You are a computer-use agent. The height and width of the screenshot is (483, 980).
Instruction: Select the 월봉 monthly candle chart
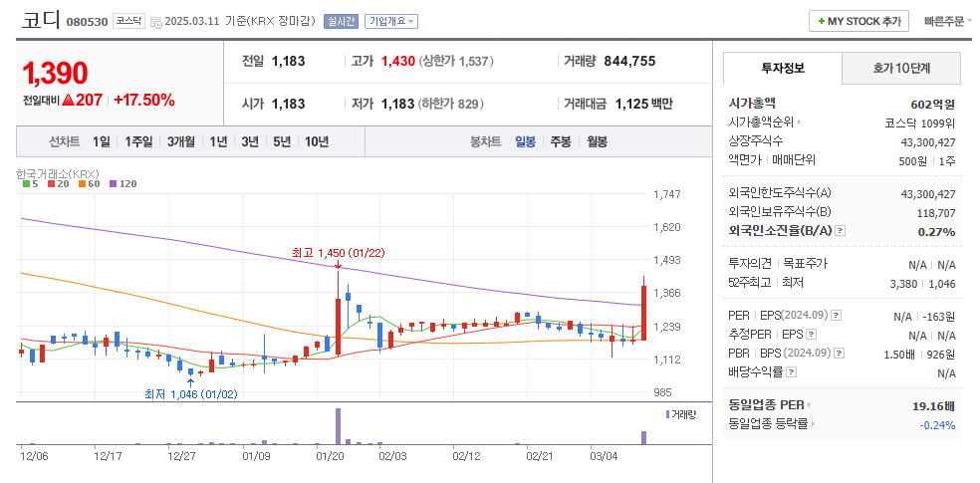597,141
